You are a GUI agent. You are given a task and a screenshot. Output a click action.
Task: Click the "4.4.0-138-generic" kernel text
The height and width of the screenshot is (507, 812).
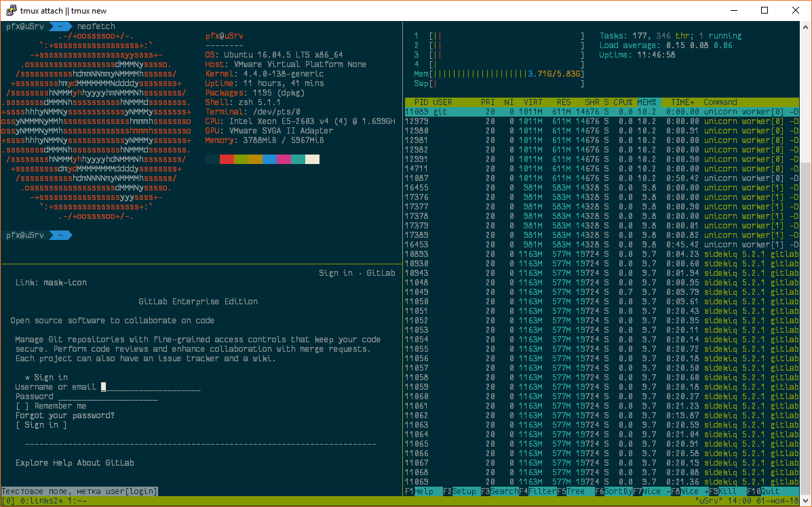pos(284,74)
